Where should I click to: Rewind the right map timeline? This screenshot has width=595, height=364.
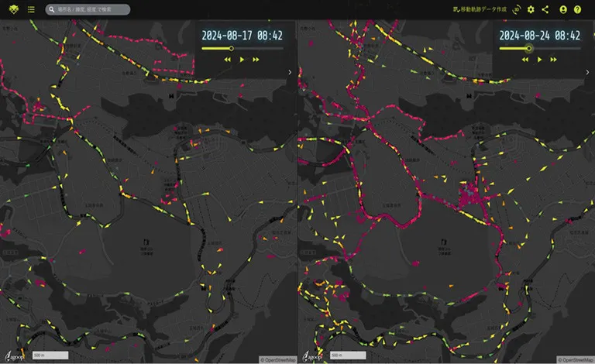(525, 60)
